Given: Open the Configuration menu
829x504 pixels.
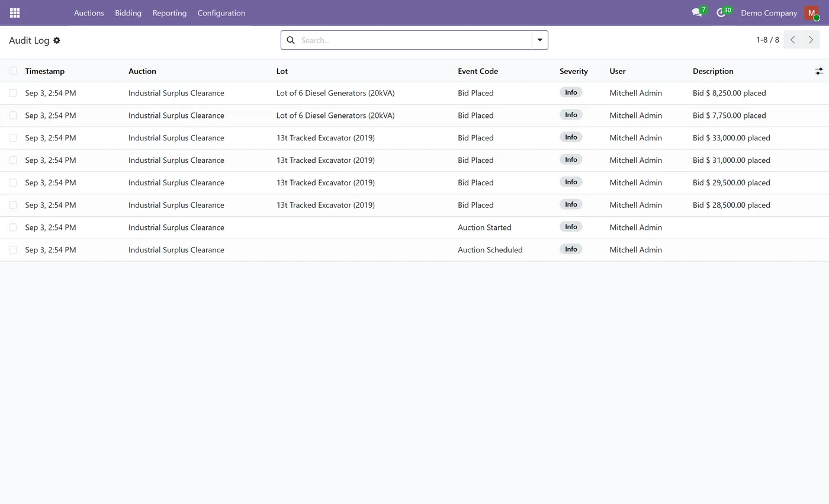Looking at the screenshot, I should pos(221,12).
